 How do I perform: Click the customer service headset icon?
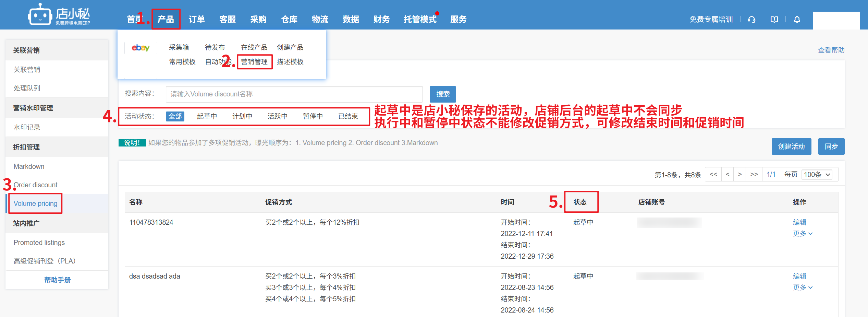tap(751, 20)
